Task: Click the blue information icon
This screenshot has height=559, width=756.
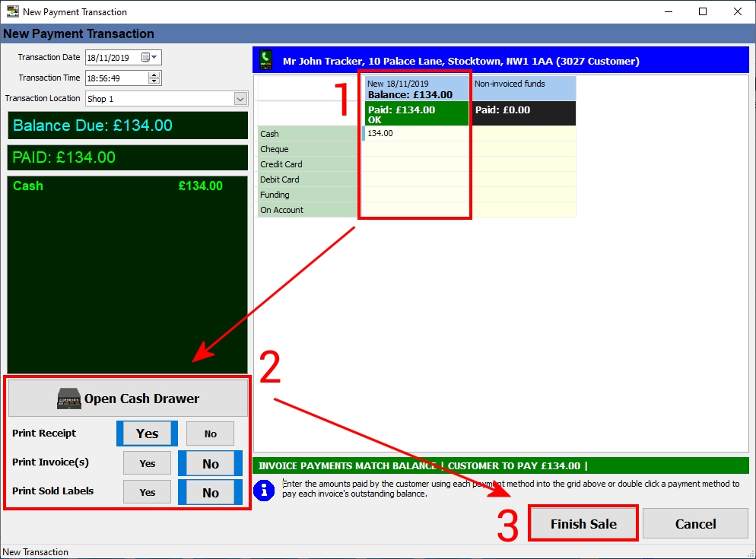Action: pos(263,490)
